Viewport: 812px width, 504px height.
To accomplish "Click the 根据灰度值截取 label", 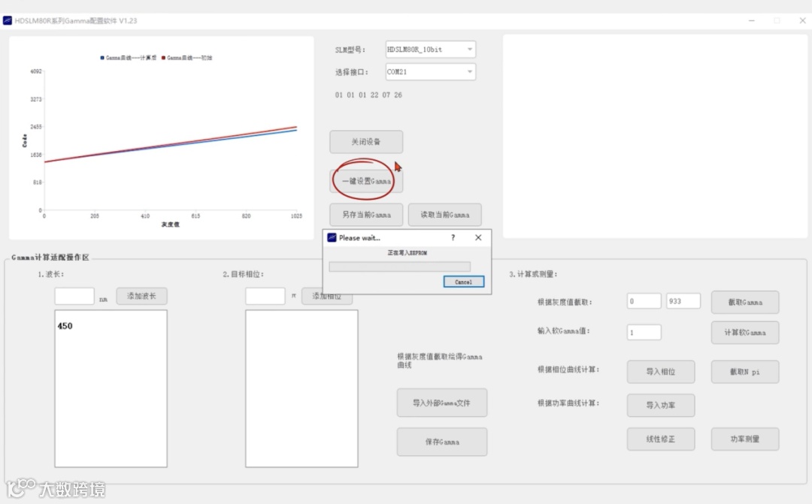I will coord(565,302).
